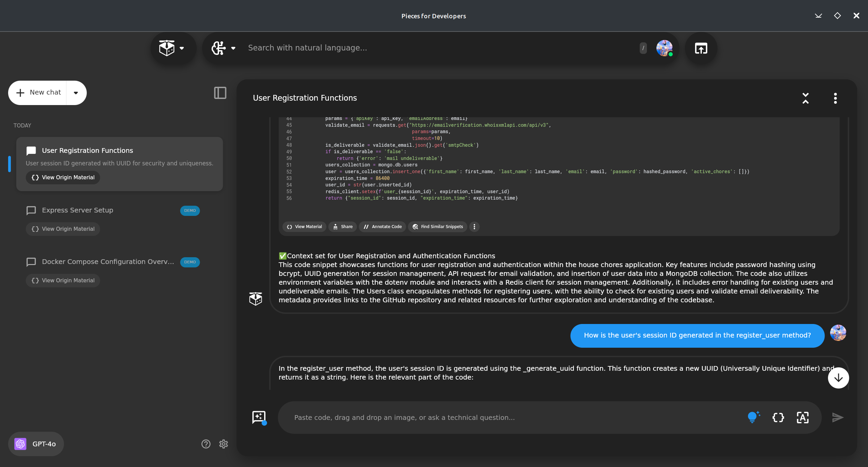Screen dimensions: 868x467
Task: Expand the New chat dropdown arrow
Action: tap(76, 93)
